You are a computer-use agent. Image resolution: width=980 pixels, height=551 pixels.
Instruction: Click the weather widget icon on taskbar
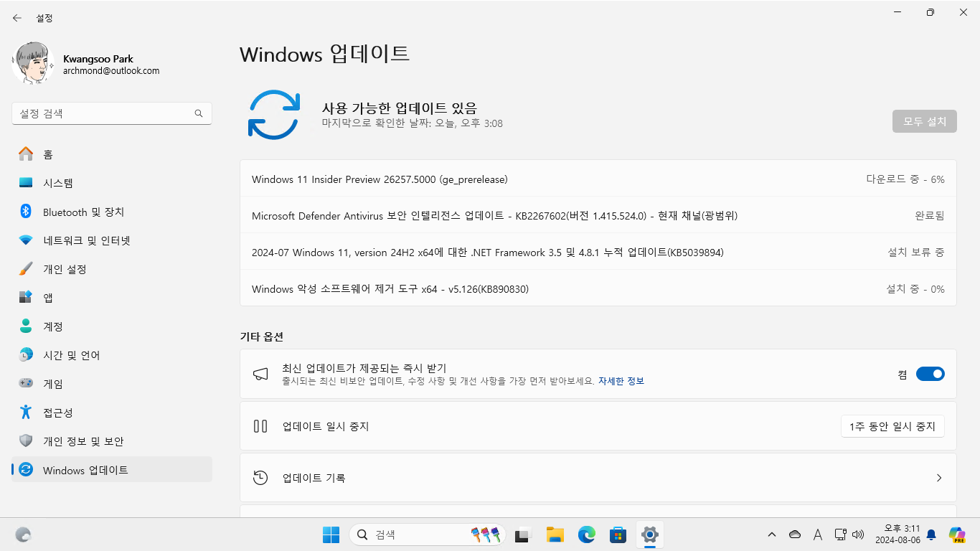[23, 534]
